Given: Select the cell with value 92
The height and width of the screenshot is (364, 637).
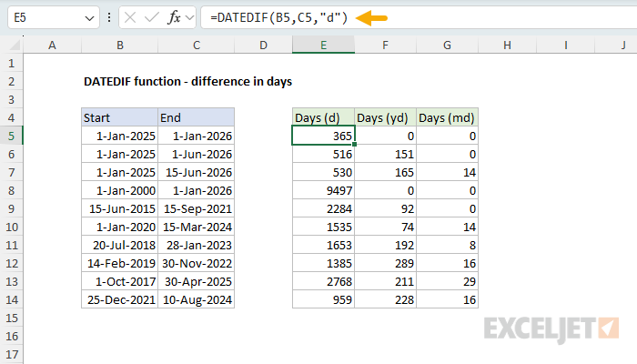Looking at the screenshot, I should point(385,208).
